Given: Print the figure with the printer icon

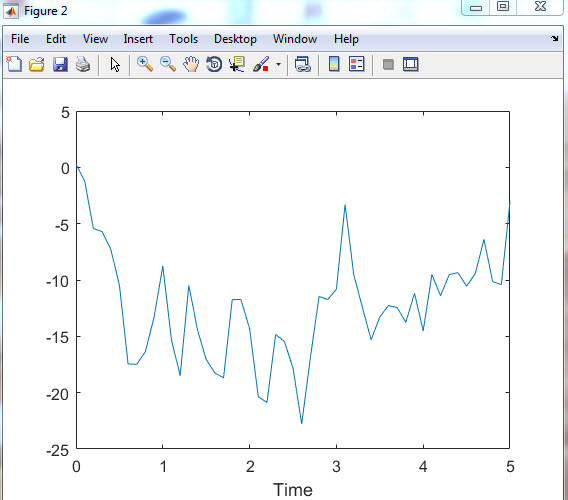Looking at the screenshot, I should tap(83, 65).
